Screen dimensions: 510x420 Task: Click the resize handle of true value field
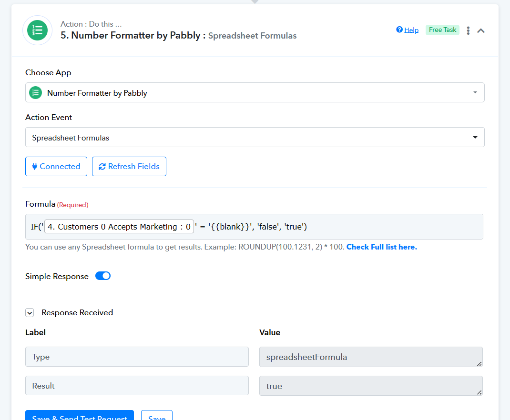point(479,393)
